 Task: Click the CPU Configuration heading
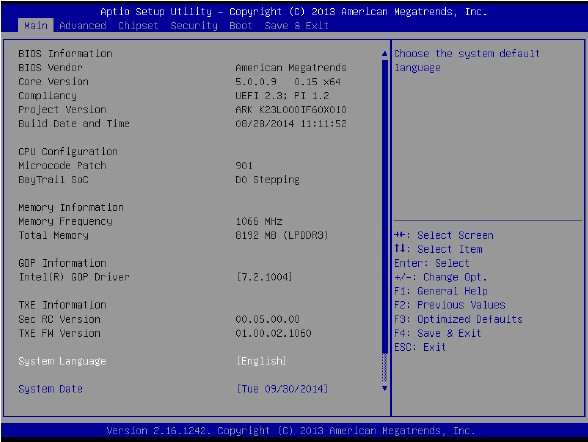(68, 151)
